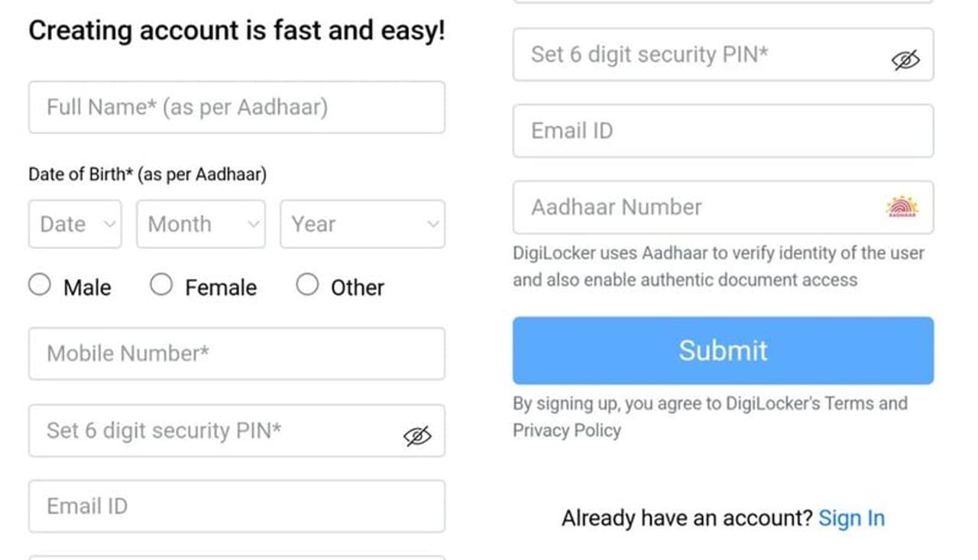Image resolution: width=978 pixels, height=560 pixels.
Task: Choose the Female gender option
Action: click(161, 286)
